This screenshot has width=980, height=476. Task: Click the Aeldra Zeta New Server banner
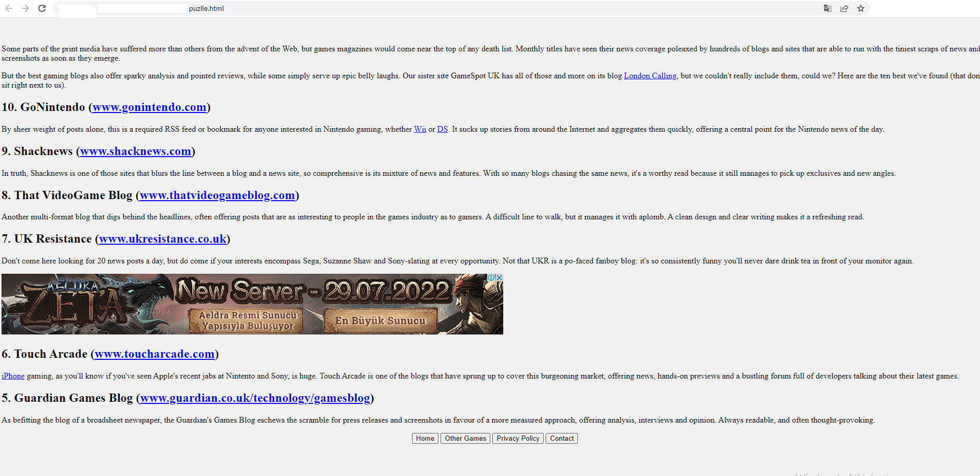252,304
